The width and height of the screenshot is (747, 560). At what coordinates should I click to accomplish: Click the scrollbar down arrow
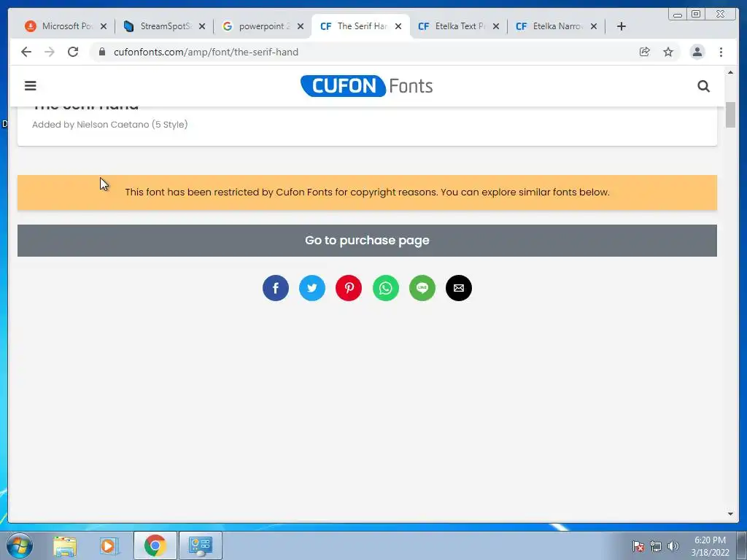(730, 514)
